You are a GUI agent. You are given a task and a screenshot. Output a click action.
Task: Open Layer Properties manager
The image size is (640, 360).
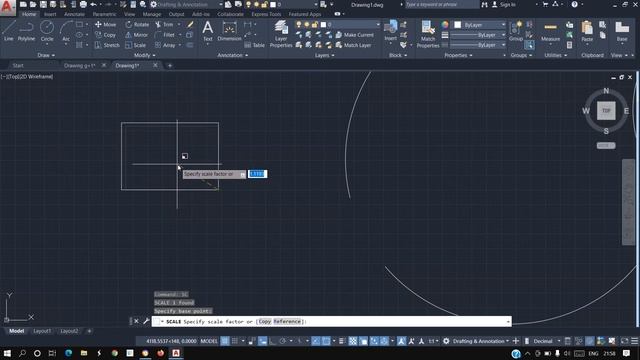[x=281, y=34]
